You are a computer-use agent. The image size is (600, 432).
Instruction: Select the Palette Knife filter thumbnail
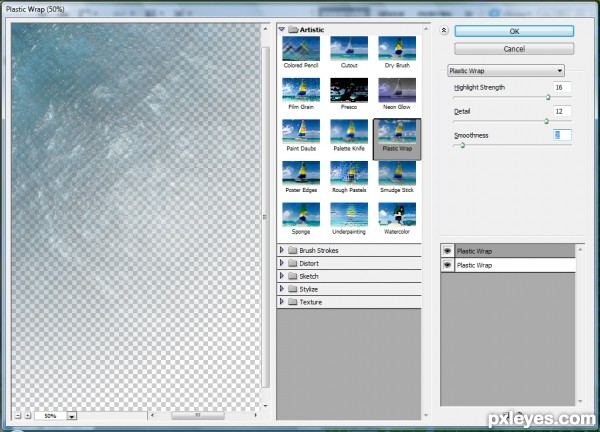click(x=349, y=132)
